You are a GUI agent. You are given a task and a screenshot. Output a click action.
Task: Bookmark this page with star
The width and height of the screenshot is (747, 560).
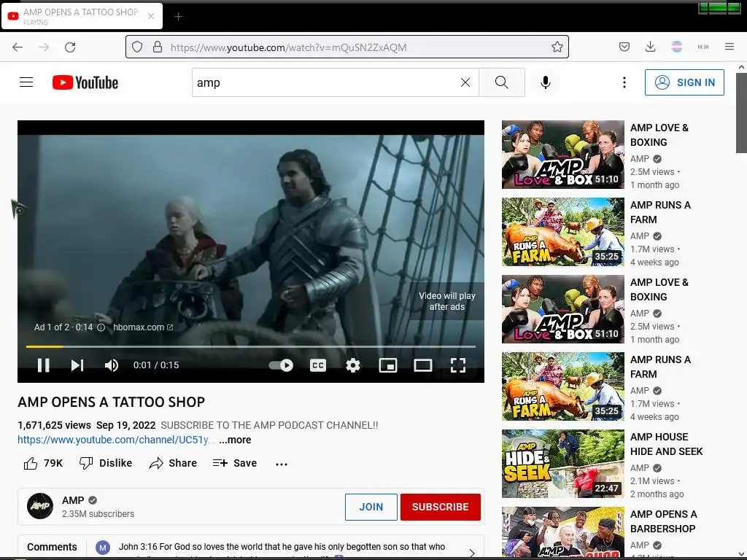[557, 47]
